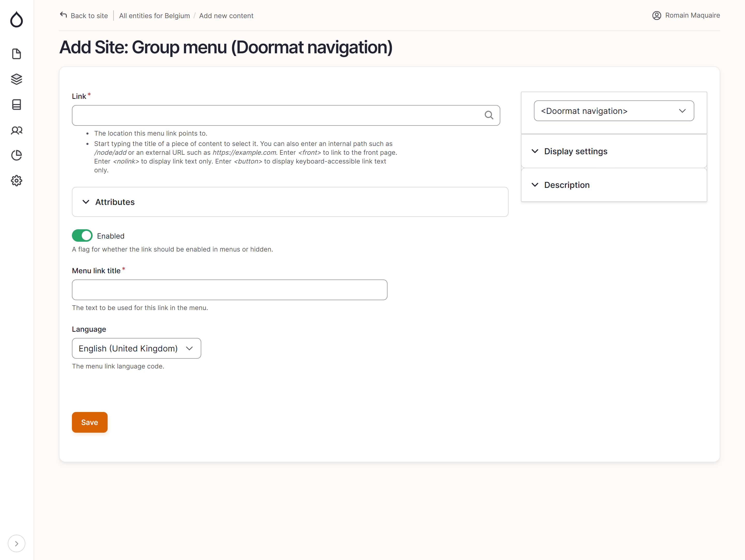Click the page heading Add Site: Group menu

tap(226, 47)
